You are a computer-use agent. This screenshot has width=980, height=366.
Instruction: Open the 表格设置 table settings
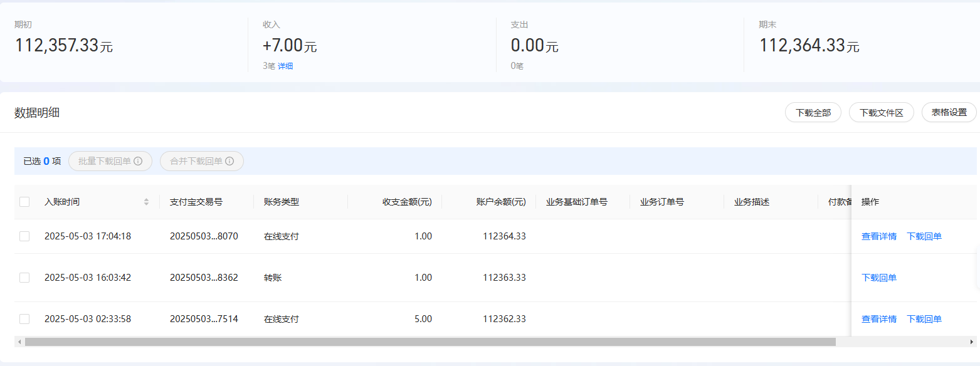click(949, 113)
